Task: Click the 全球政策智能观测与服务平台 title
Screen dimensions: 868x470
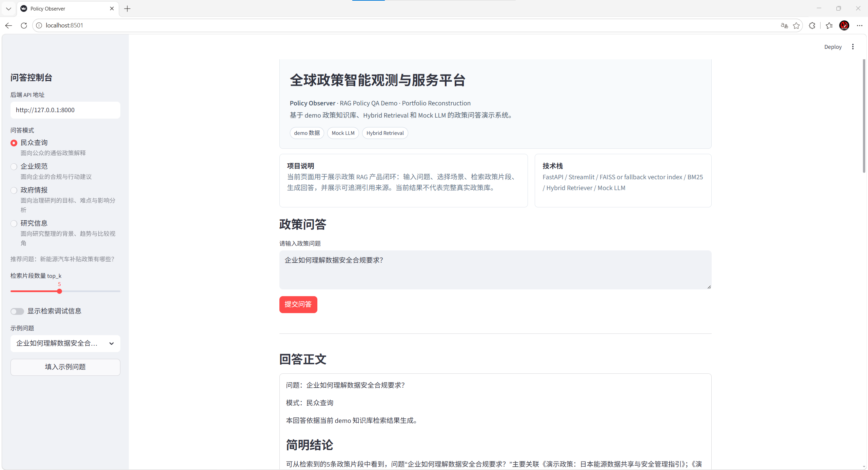Action: [377, 80]
